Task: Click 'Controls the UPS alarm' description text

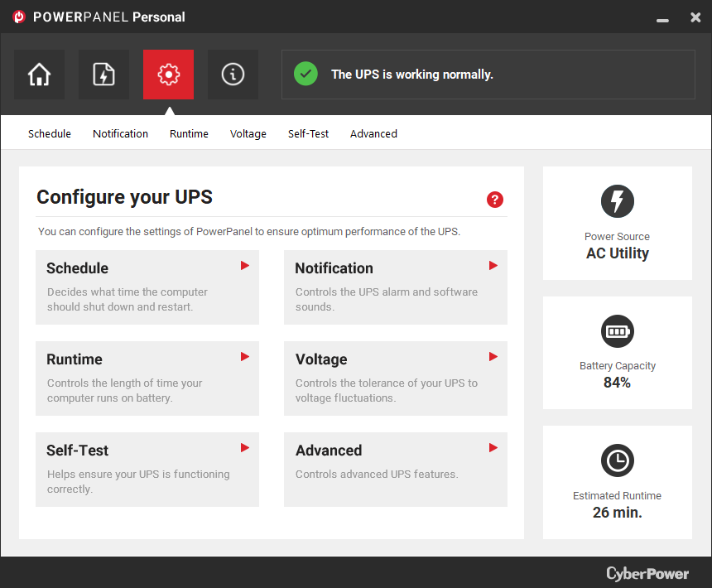Action: pyautogui.click(x=387, y=299)
